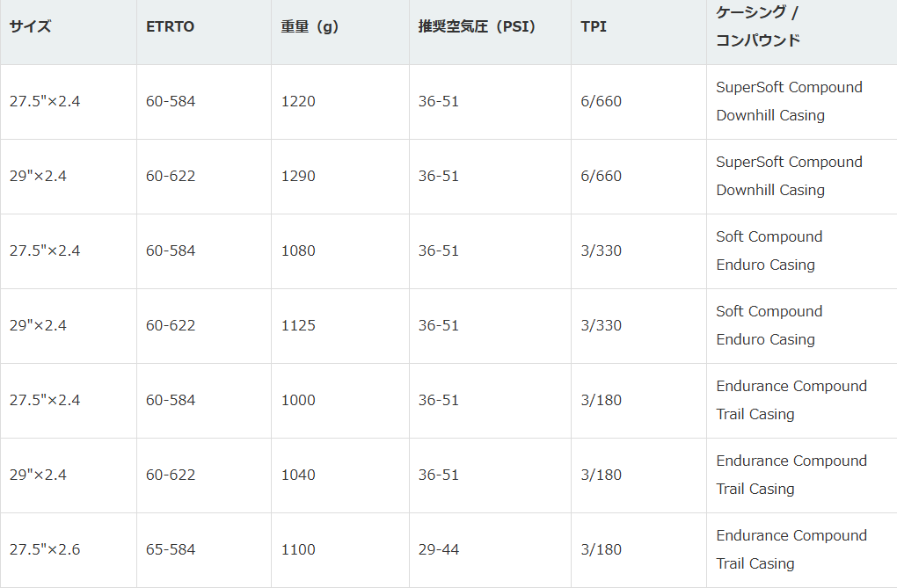The height and width of the screenshot is (588, 897).
Task: Click the 27.5"×2.6 size cell
Action: tap(45, 549)
